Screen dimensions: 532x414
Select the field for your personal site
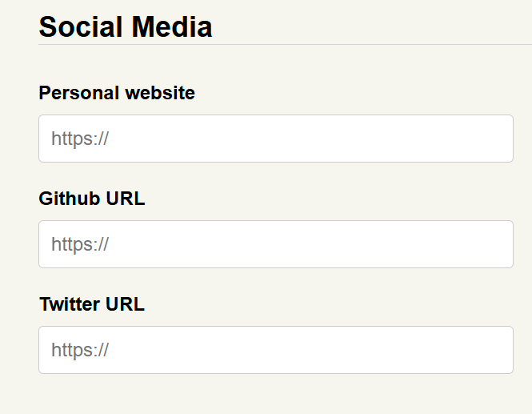[x=275, y=139]
